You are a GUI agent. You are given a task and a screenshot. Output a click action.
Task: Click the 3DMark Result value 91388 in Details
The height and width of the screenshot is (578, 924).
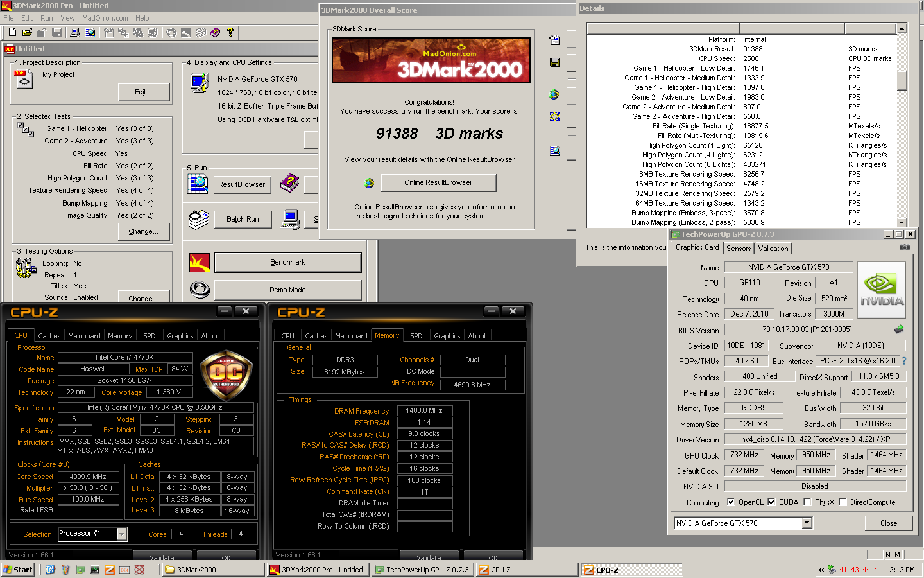tap(753, 49)
